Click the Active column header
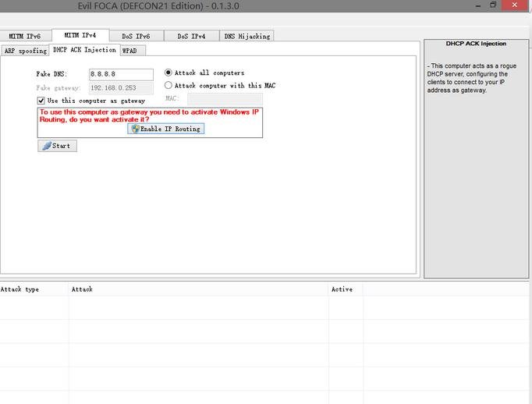 (346, 289)
